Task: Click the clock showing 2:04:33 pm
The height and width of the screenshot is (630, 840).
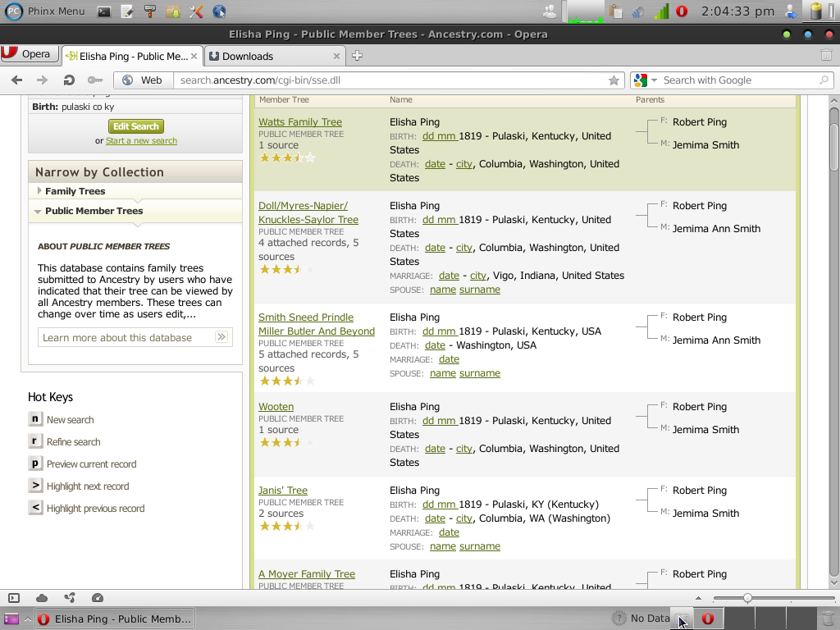Action: coord(737,11)
